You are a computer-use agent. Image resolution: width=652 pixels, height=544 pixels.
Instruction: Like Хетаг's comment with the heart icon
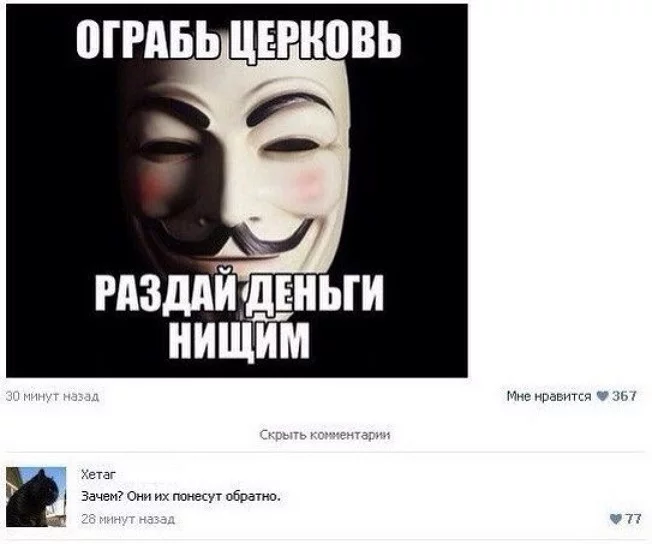pos(616,519)
